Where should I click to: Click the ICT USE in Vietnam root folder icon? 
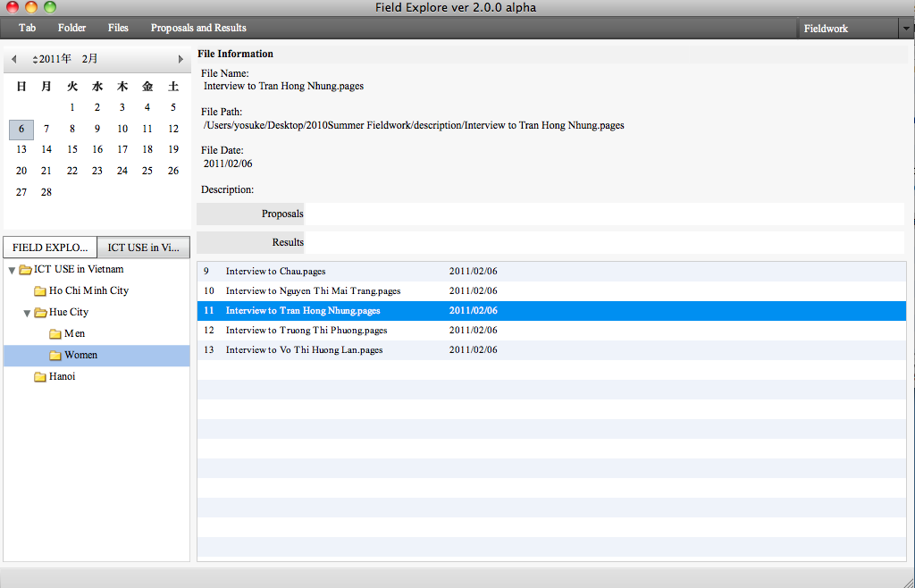point(26,270)
